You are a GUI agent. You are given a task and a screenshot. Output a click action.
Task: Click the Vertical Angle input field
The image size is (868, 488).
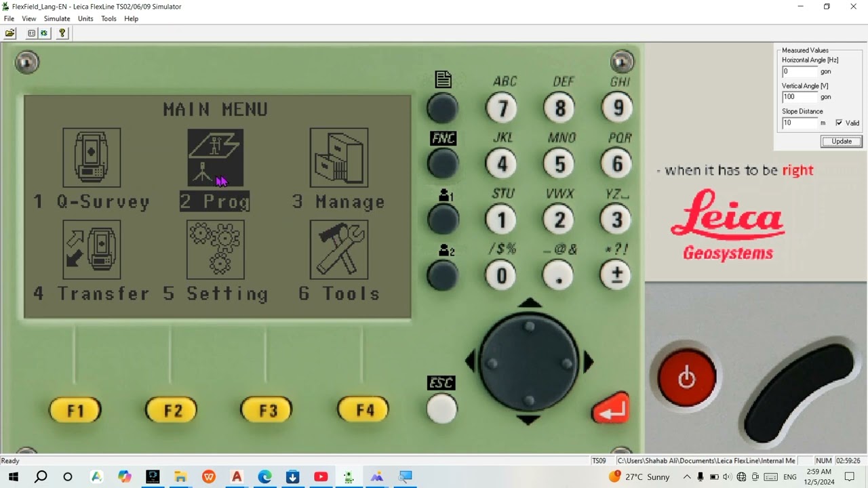click(800, 97)
